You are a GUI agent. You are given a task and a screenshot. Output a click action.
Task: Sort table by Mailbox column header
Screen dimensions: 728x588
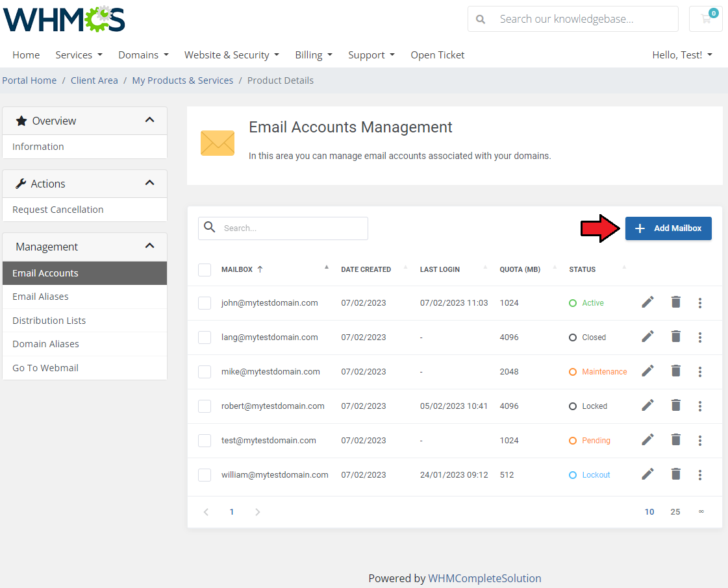[237, 269]
